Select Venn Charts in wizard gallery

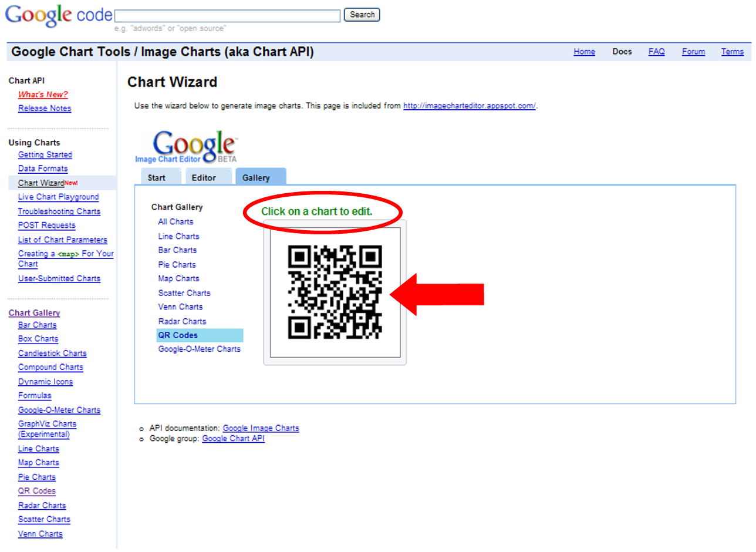pos(180,307)
